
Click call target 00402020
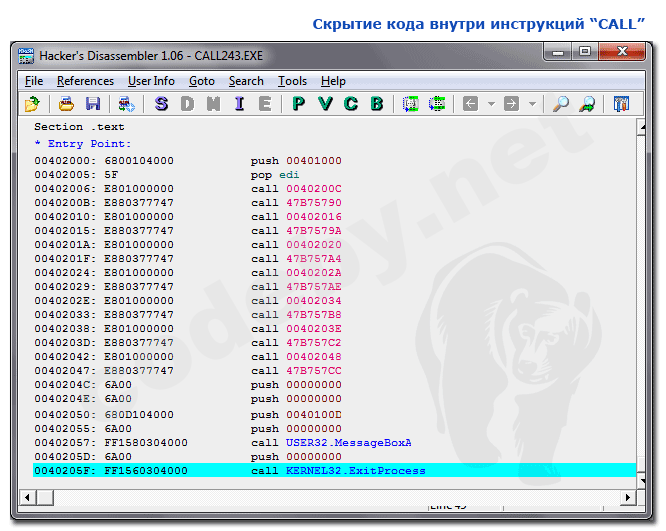click(313, 245)
